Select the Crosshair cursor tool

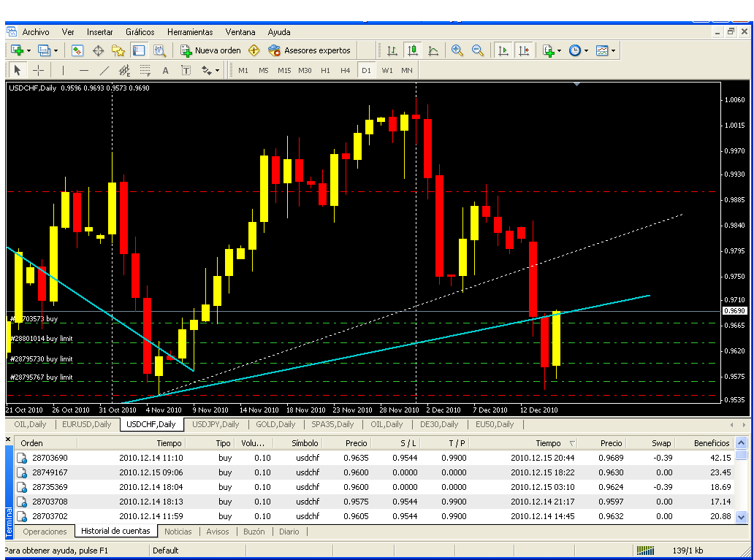pyautogui.click(x=38, y=71)
